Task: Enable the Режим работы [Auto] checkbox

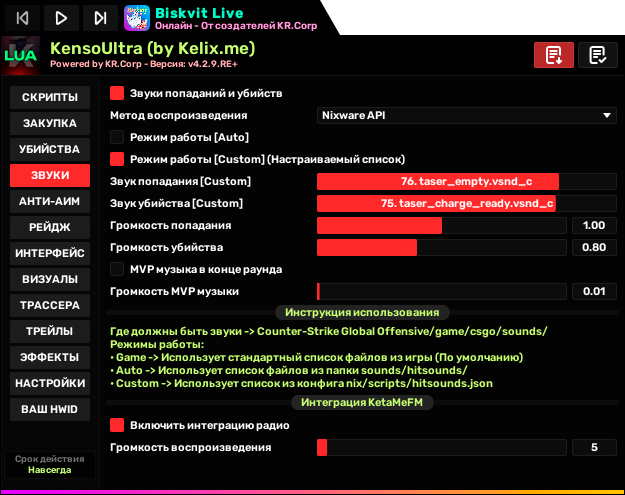Action: 117,137
